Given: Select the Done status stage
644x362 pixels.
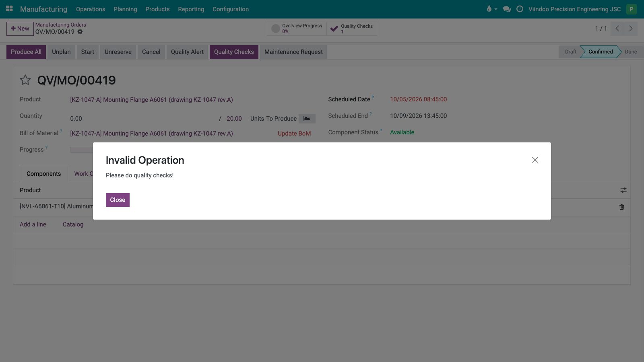Looking at the screenshot, I should [x=630, y=51].
